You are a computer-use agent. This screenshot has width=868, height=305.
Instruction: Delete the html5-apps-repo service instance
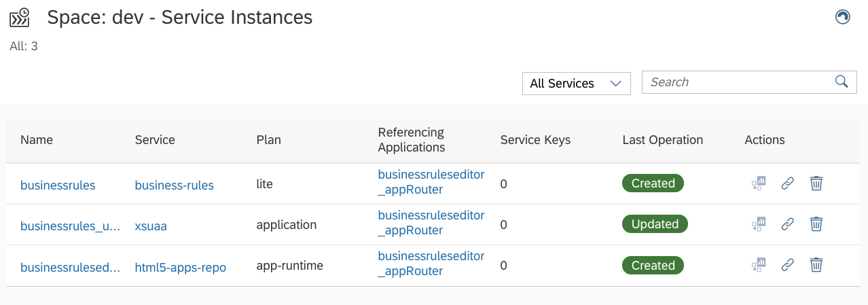[x=816, y=265]
